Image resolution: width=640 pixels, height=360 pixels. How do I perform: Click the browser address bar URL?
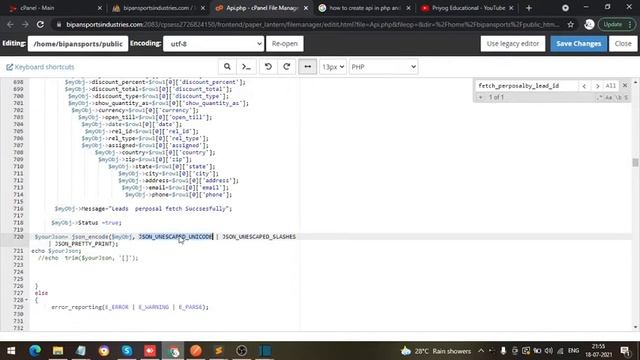(312, 24)
